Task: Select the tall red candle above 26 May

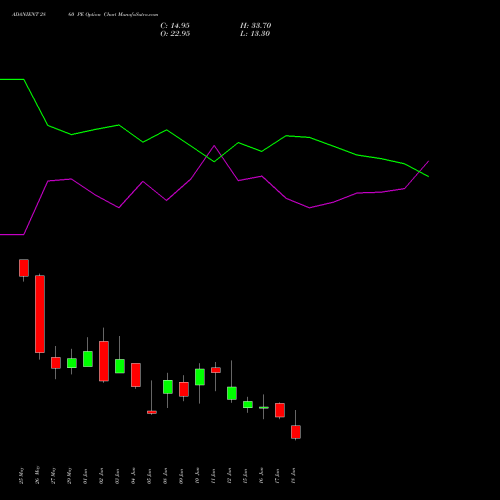Action: point(40,314)
